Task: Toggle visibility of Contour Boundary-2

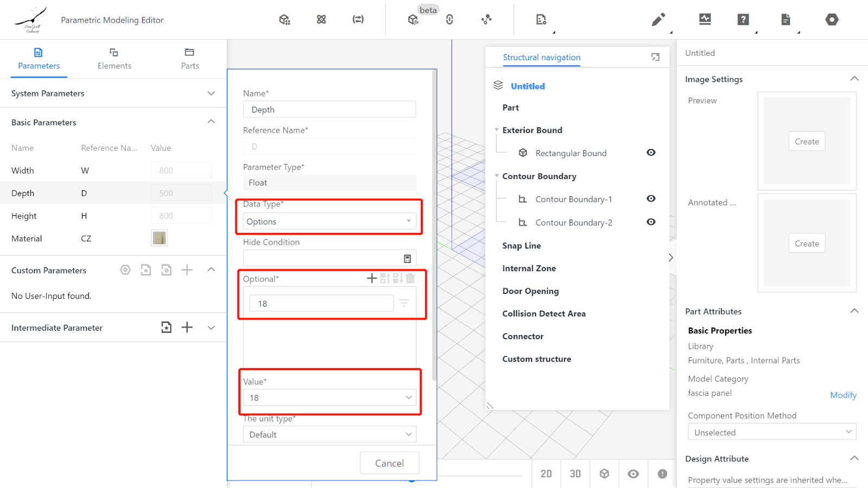Action: (651, 222)
